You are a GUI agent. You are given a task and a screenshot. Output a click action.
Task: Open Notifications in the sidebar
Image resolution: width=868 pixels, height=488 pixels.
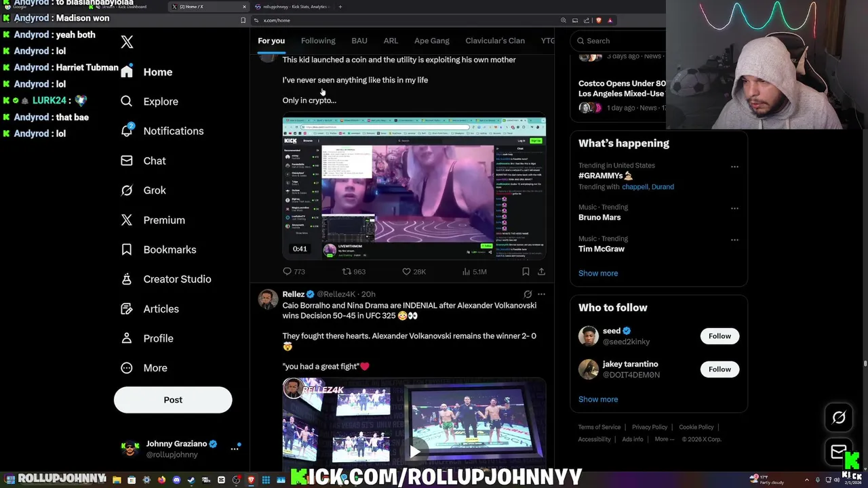161,131
